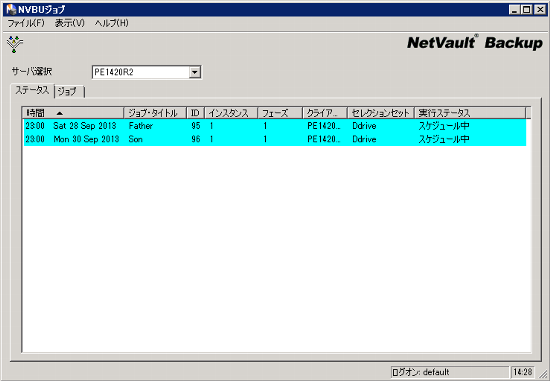The image size is (550, 381).
Task: Sort by the ID column header
Action: (195, 113)
